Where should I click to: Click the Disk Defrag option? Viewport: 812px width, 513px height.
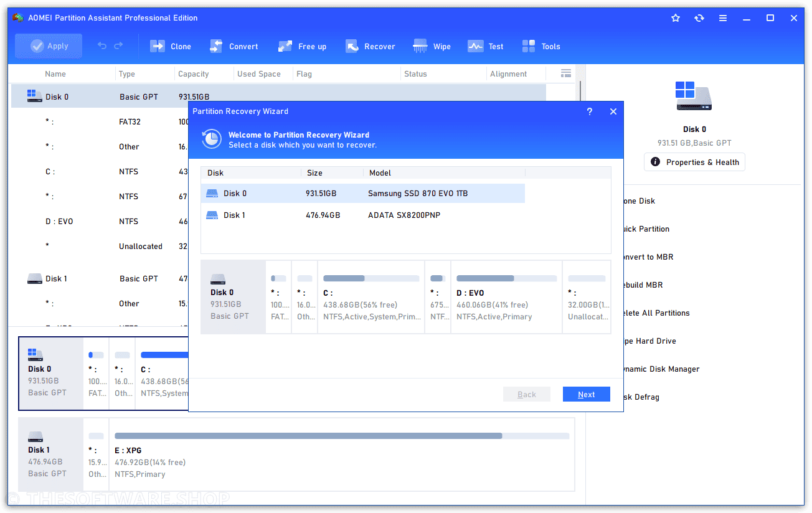[x=640, y=397]
